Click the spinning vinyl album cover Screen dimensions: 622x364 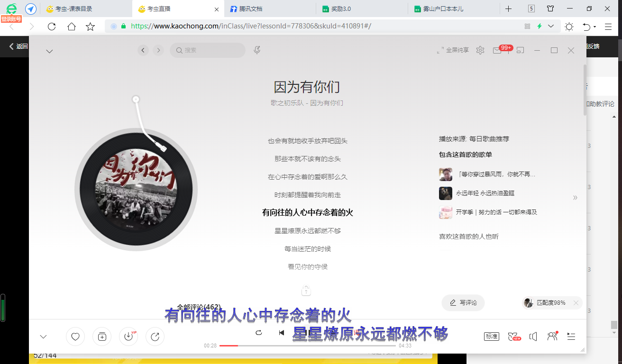[136, 189]
